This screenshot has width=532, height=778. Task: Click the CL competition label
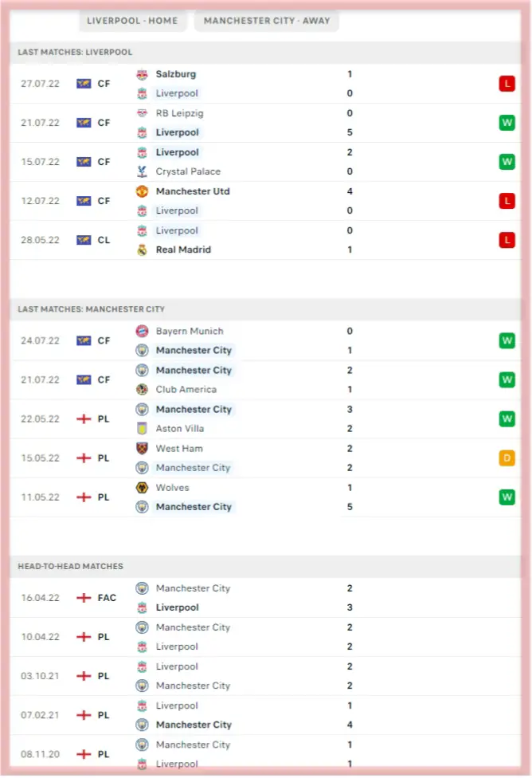tap(104, 240)
